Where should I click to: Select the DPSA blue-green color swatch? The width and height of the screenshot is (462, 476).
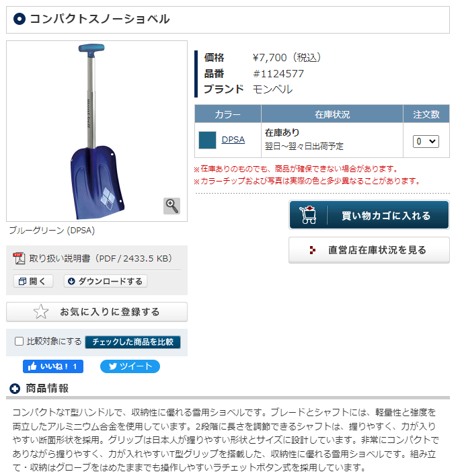(x=207, y=140)
